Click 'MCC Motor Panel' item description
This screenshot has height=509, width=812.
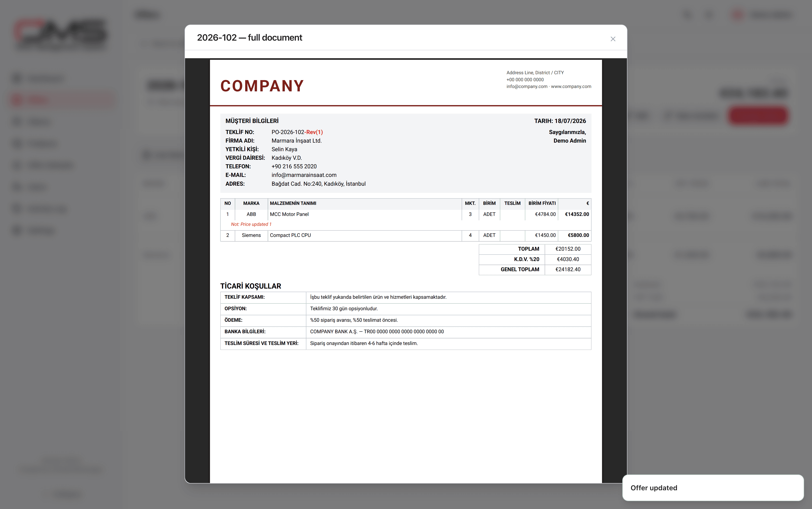[x=289, y=214]
